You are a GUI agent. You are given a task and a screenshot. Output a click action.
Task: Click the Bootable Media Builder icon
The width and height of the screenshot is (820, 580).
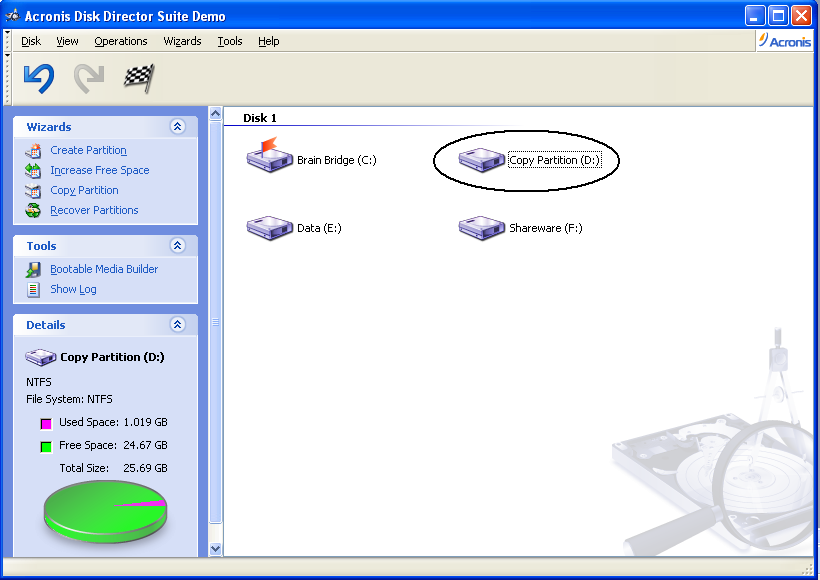pos(33,269)
